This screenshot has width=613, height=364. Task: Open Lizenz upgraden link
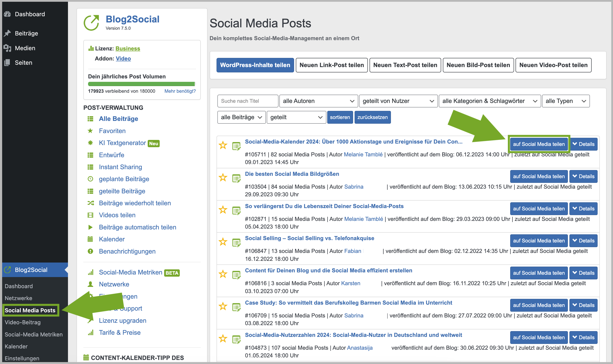[122, 321]
